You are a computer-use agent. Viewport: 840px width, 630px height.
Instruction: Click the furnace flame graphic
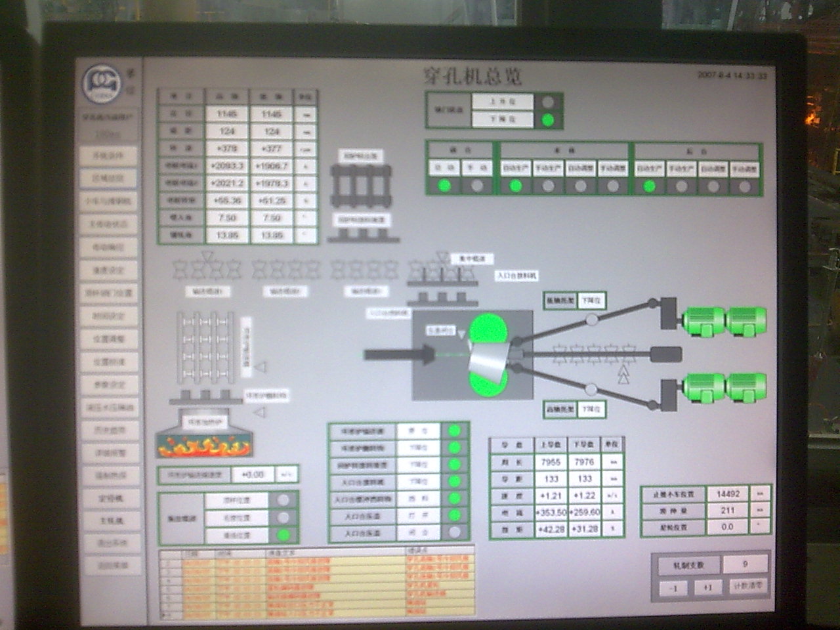pyautogui.click(x=205, y=446)
